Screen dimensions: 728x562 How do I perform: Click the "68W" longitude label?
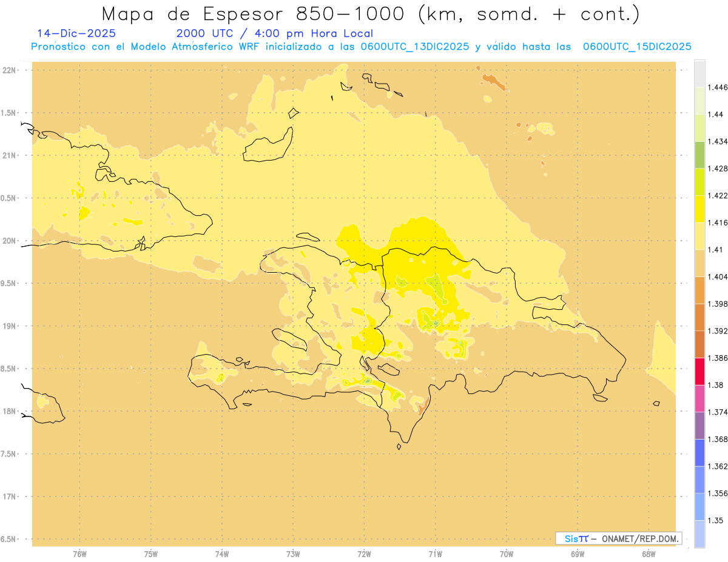pos(649,554)
